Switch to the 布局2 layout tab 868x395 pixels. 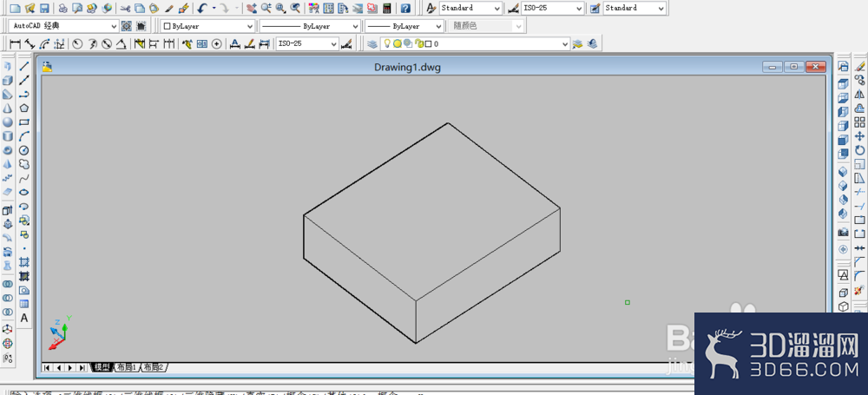pos(155,367)
